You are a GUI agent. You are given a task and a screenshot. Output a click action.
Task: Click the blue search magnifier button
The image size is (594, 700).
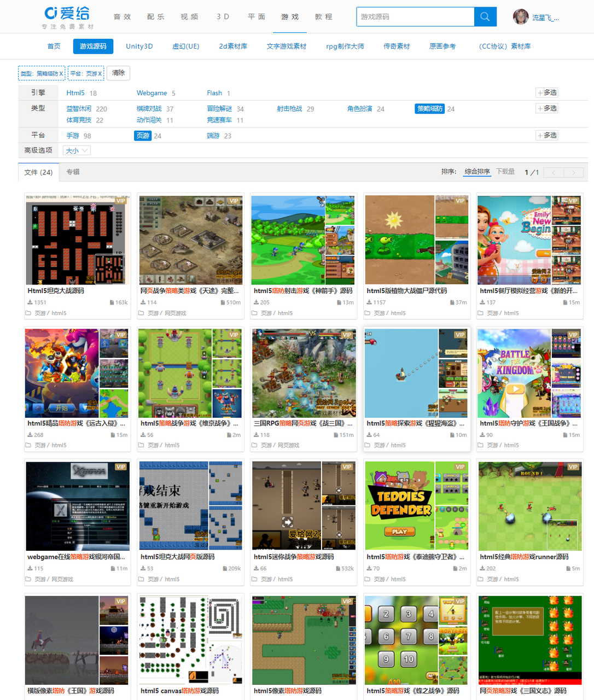click(485, 16)
